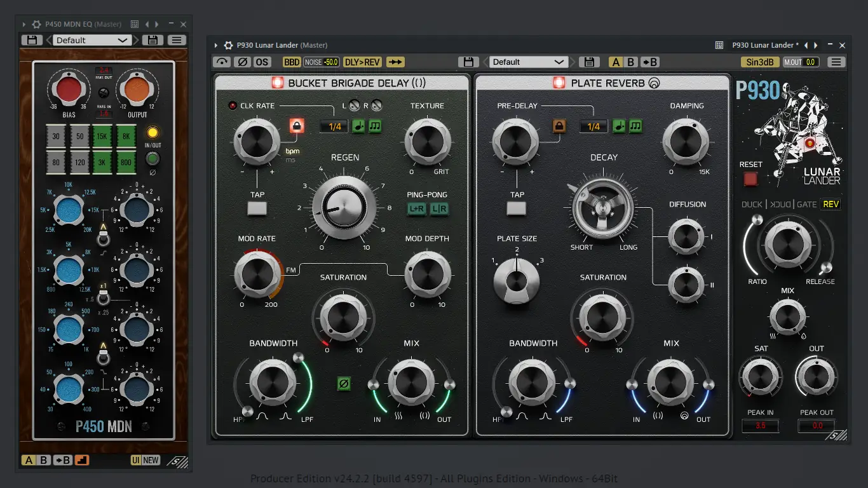Click the green phase Ø icon beside delay MIX

344,383
